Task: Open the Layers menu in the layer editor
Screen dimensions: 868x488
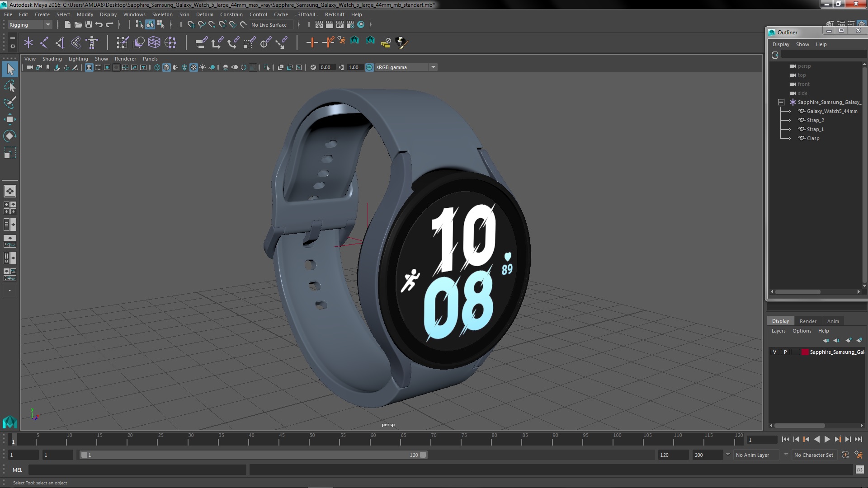Action: (778, 331)
